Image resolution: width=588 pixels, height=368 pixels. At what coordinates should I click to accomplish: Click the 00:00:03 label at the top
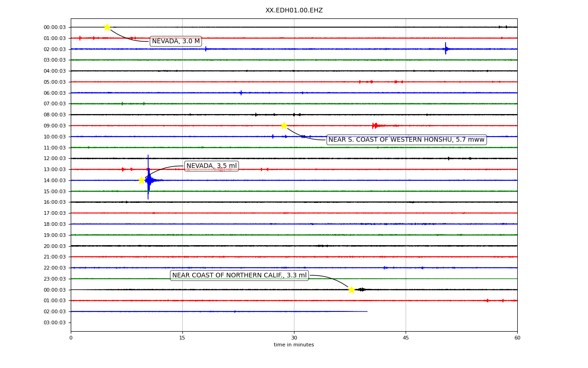[55, 27]
